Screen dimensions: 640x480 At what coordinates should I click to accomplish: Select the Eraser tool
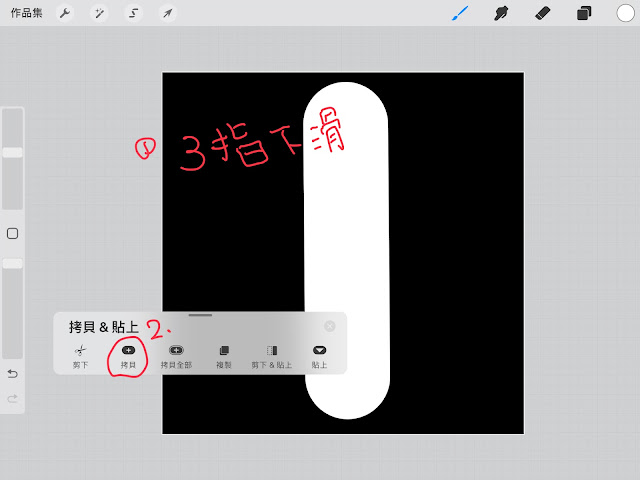542,13
